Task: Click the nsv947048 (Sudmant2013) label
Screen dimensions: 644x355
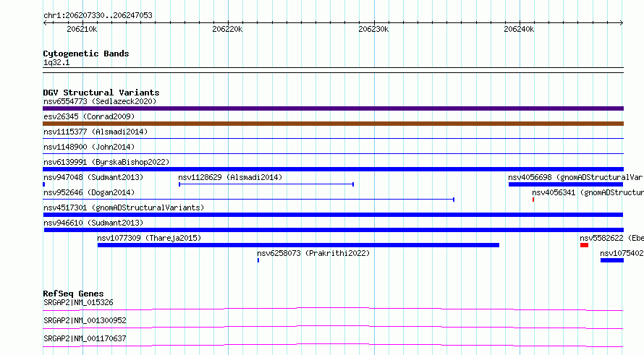Action: [x=93, y=177]
